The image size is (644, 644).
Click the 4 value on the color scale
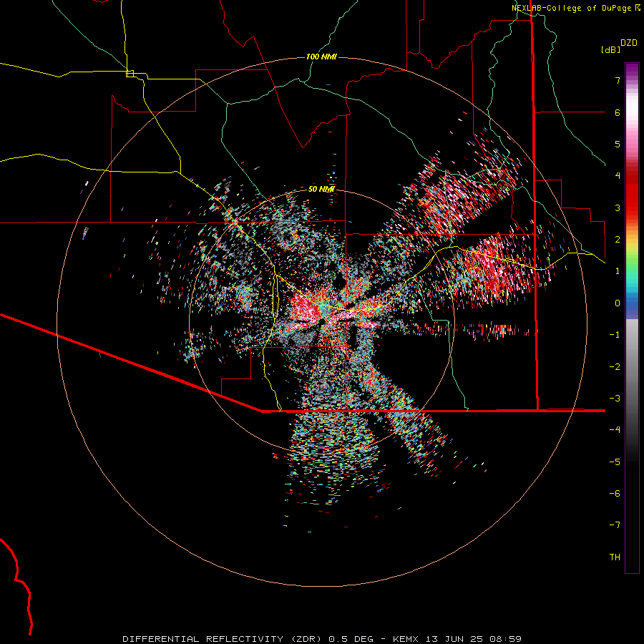pyautogui.click(x=618, y=176)
